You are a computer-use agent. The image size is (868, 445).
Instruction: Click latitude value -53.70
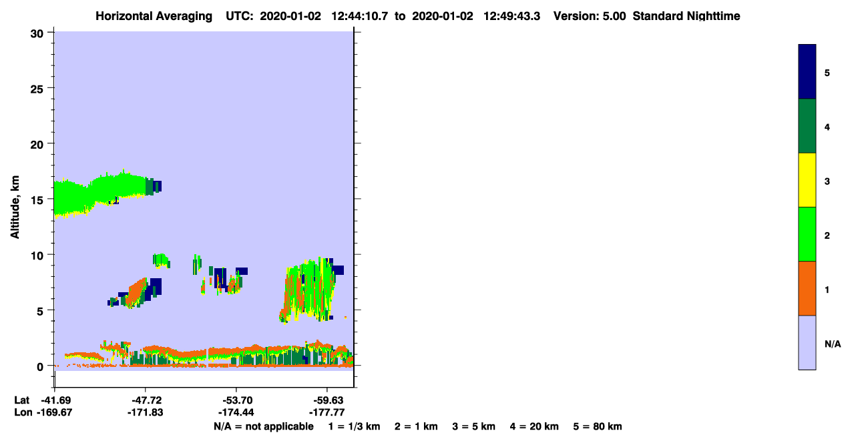coord(236,400)
